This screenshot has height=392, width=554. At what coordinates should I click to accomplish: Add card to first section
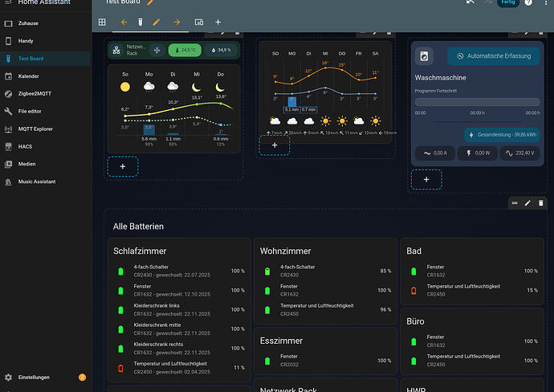pyautogui.click(x=123, y=166)
